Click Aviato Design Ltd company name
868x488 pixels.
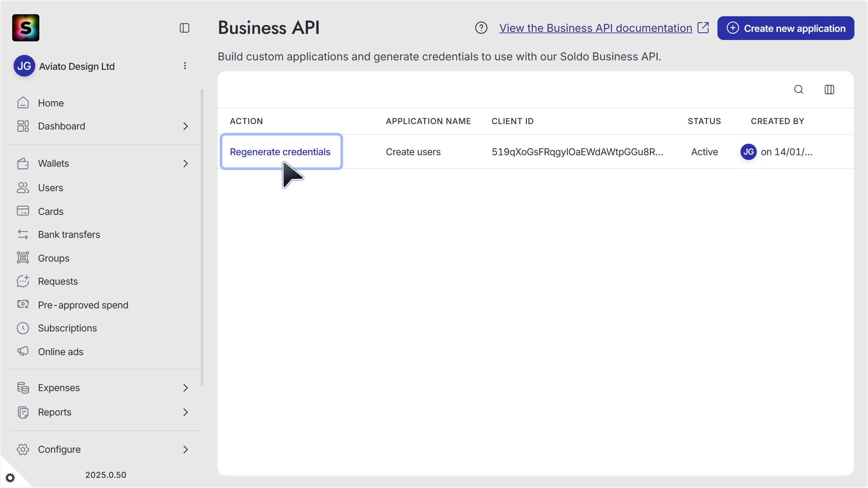click(77, 66)
